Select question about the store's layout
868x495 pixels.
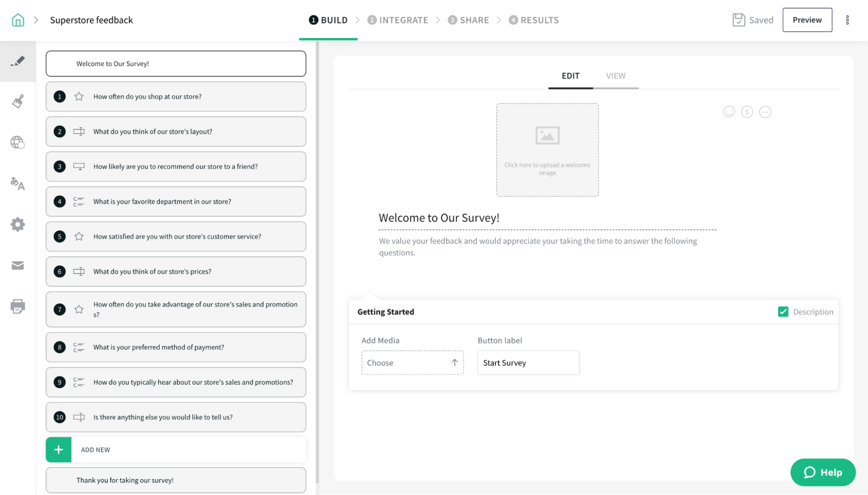(x=176, y=132)
